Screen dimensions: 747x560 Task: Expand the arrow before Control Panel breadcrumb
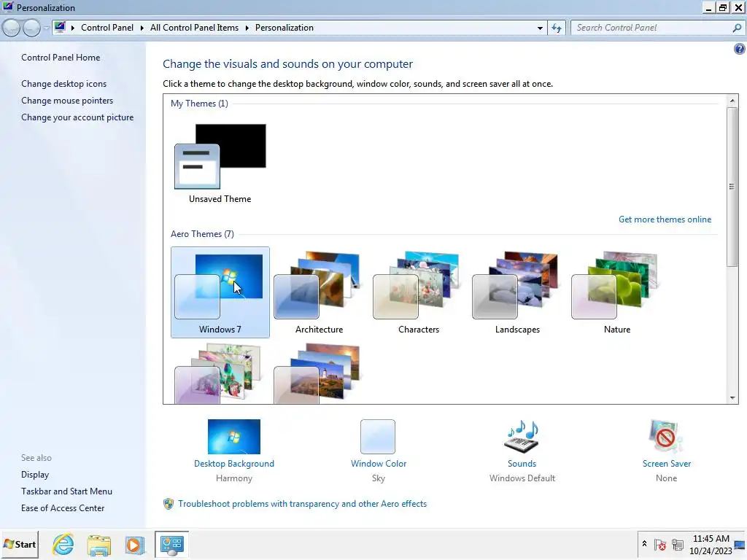click(x=73, y=28)
